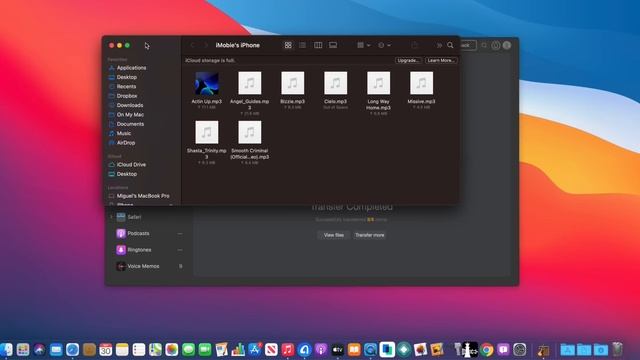Open the Finder action gear menu
This screenshot has width=640, height=360.
click(x=384, y=45)
